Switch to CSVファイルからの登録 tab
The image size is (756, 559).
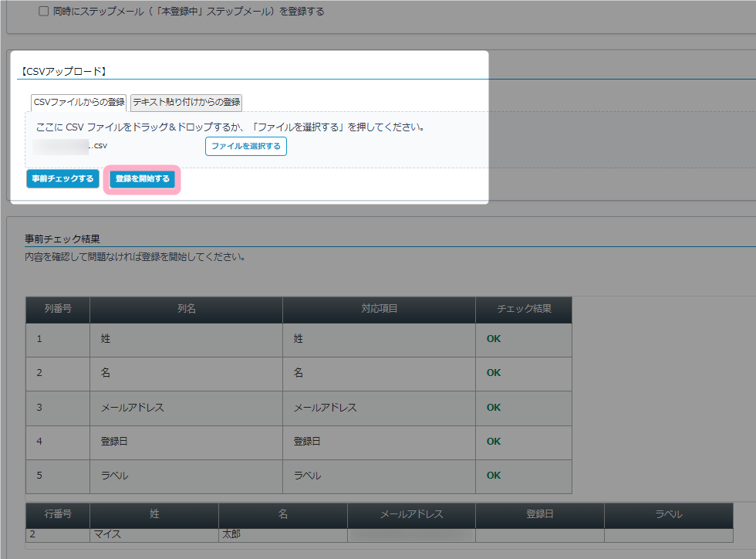click(79, 102)
